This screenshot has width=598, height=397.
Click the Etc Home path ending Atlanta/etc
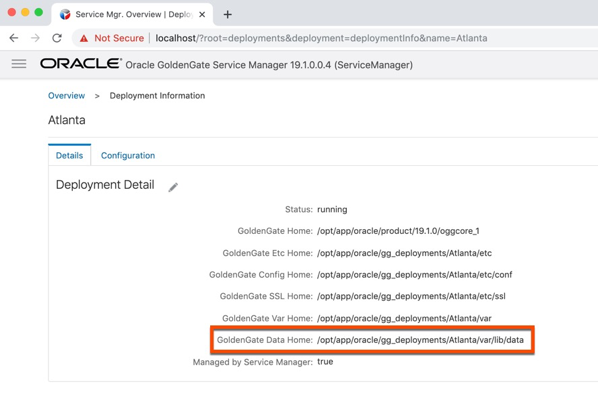pos(404,253)
